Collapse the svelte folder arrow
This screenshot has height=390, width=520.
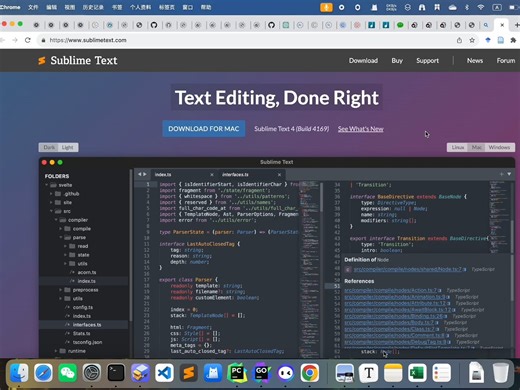pyautogui.click(x=47, y=185)
